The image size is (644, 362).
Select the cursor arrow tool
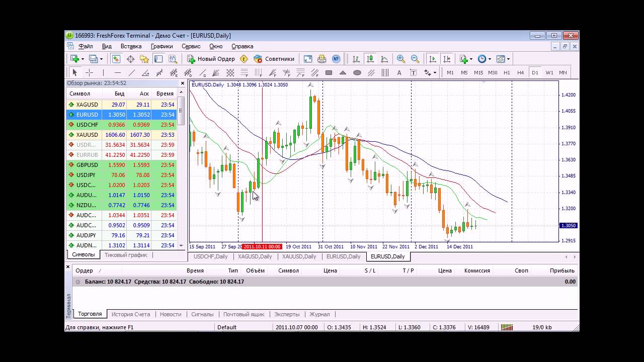(75, 72)
